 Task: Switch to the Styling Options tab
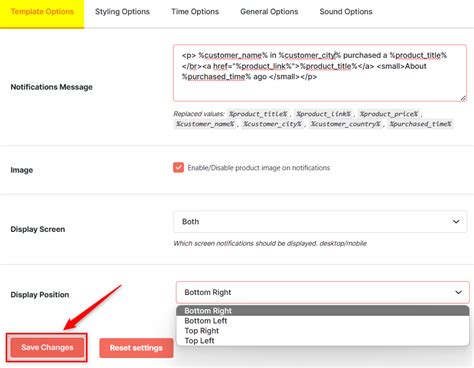coord(122,12)
